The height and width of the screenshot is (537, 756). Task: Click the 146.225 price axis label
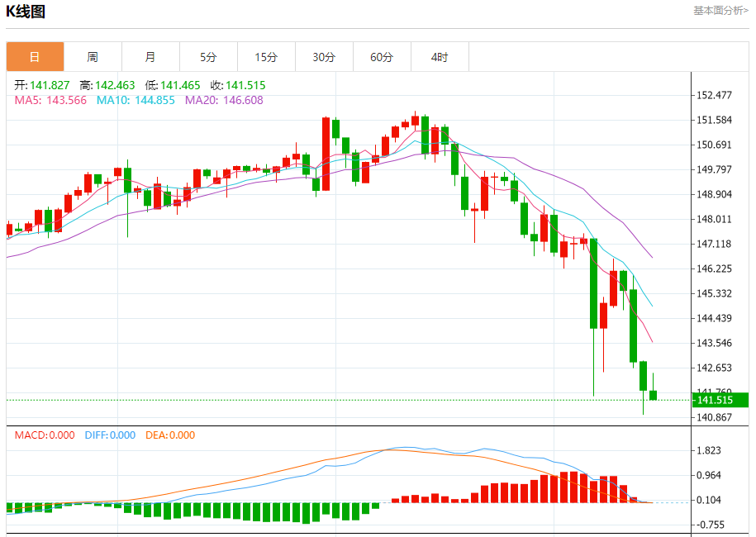[x=714, y=269]
